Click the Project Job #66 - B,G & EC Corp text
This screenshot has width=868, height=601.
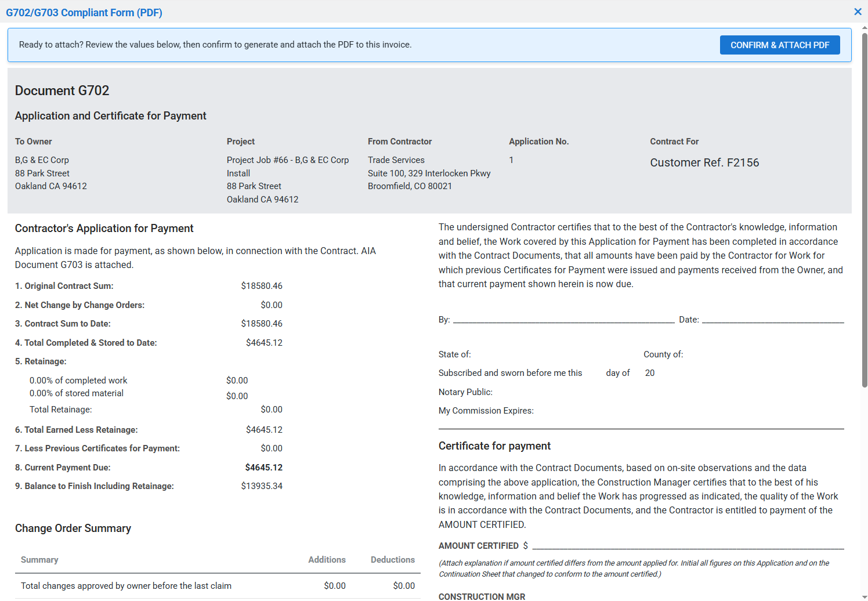point(288,160)
